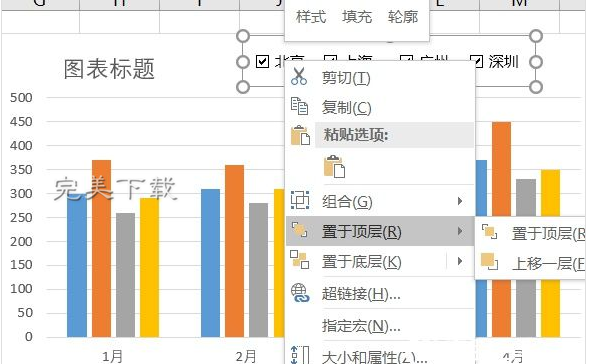589x364 pixels.
Task: Click the 1月 axis label
Action: pyautogui.click(x=112, y=356)
